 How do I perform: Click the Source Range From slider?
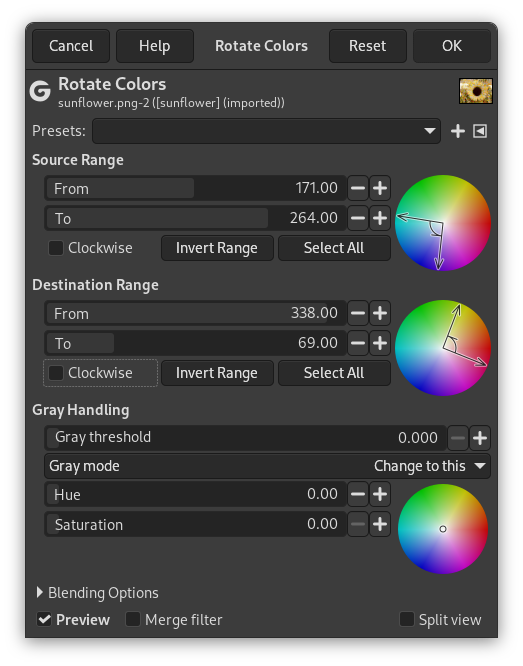pyautogui.click(x=195, y=188)
